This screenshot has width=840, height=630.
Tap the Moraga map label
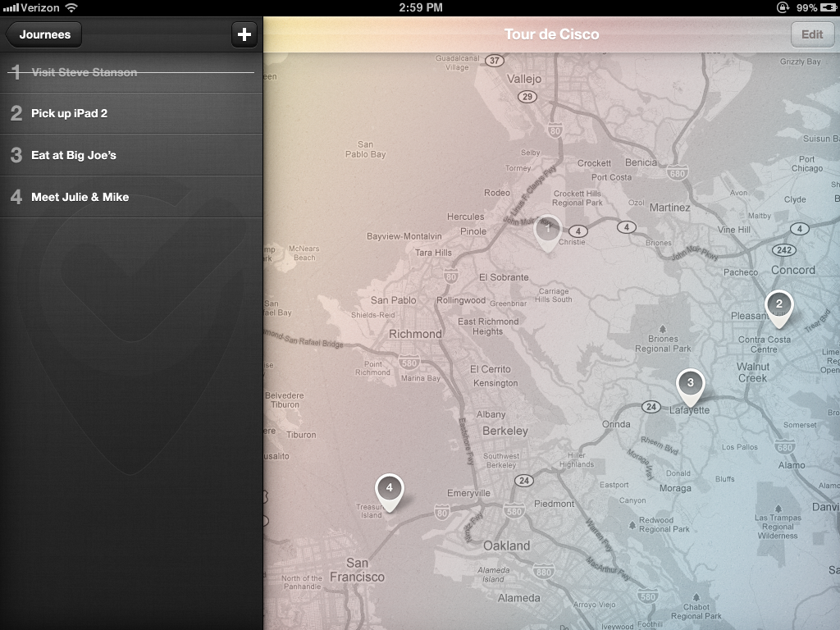pyautogui.click(x=675, y=488)
